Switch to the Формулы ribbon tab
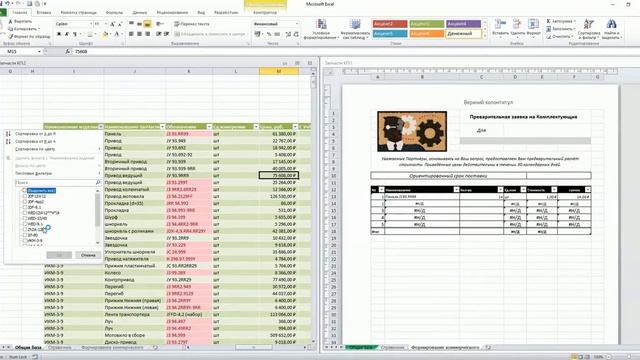This screenshot has height=360, width=640. 114,13
